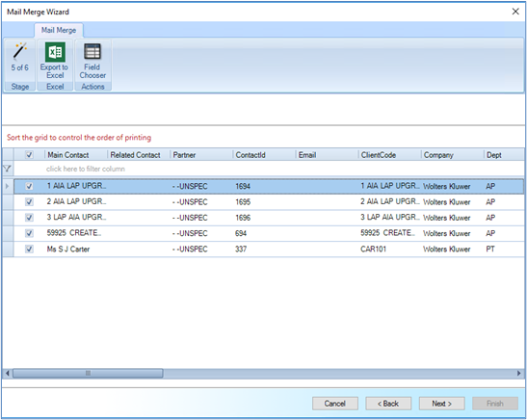Click the row indicator arrow of first row
The width and height of the screenshot is (527, 420).
8,186
